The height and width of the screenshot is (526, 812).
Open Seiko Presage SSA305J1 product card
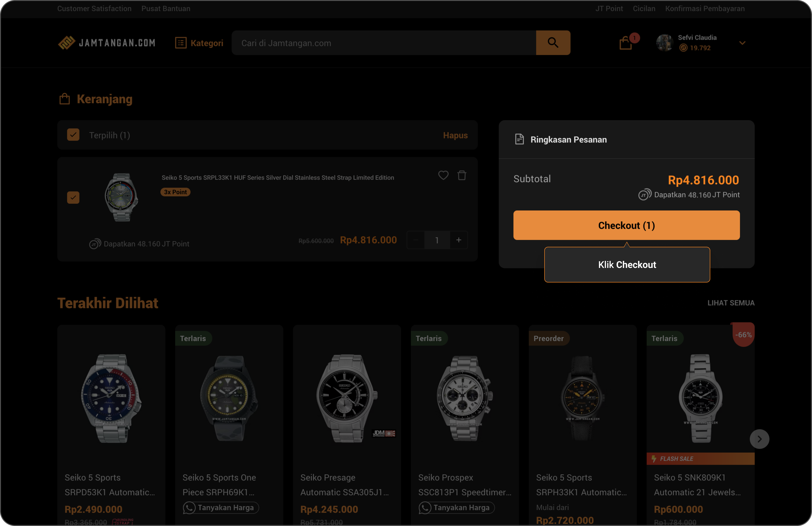tap(347, 425)
